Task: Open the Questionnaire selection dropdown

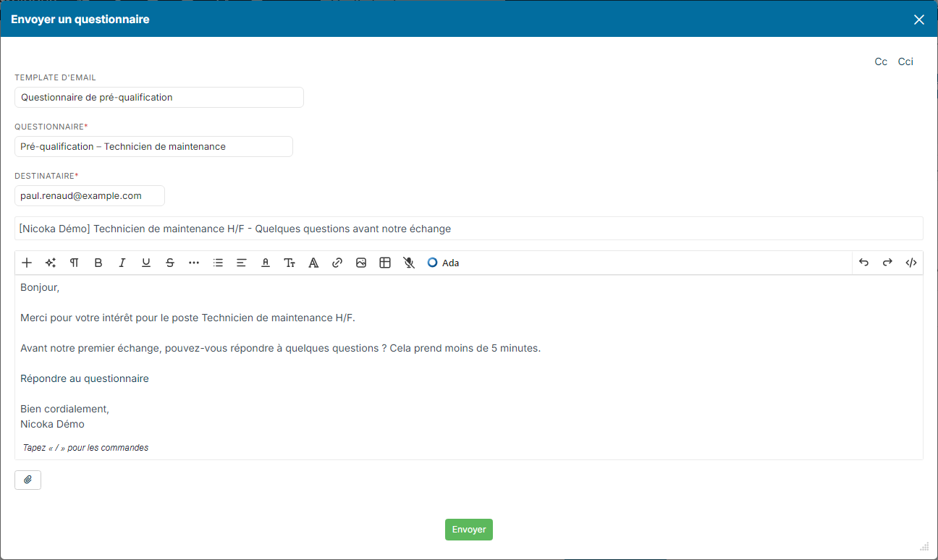Action: click(153, 147)
